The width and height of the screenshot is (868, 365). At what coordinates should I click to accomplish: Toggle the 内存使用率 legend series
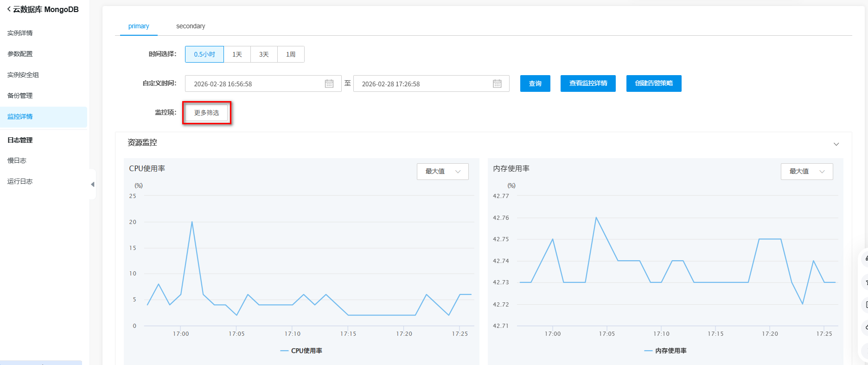pos(665,351)
